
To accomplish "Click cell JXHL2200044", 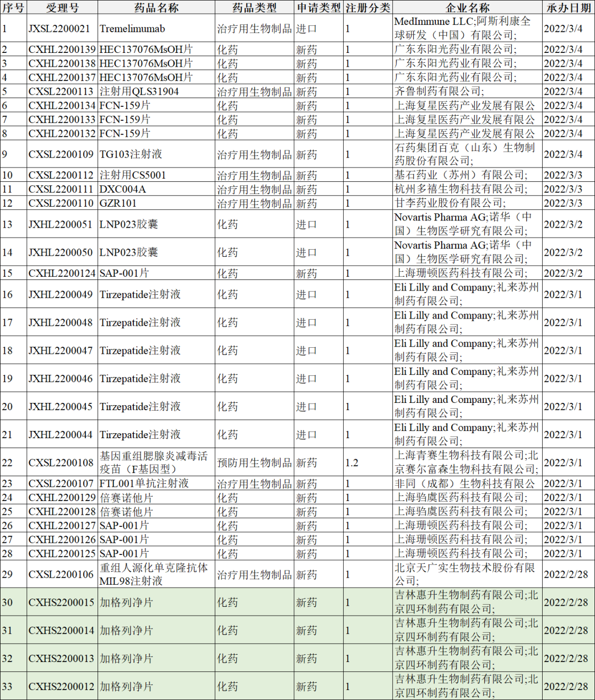I will coord(62,434).
